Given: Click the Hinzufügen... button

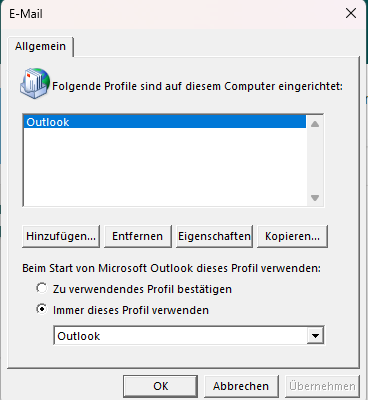Looking at the screenshot, I should [61, 236].
